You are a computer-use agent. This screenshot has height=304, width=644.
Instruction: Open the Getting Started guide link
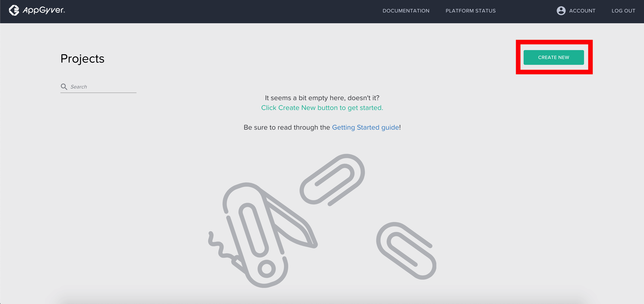(365, 127)
